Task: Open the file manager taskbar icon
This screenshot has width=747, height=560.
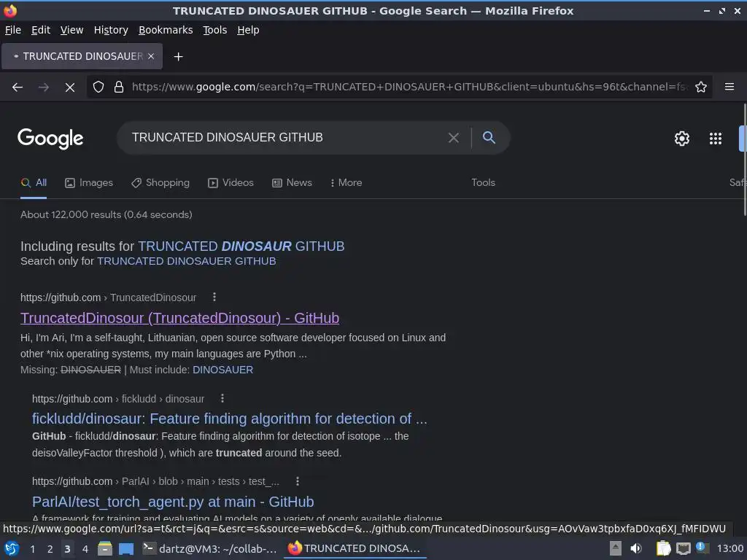Action: pos(105,548)
